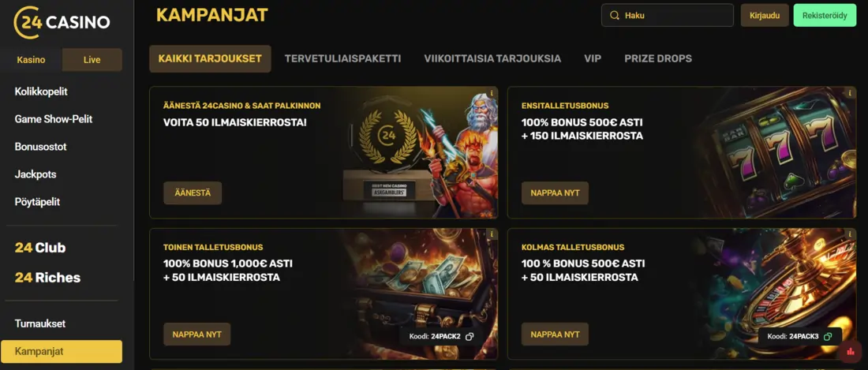
Task: Open Kolikkopelit in the sidebar
Action: 41,92
